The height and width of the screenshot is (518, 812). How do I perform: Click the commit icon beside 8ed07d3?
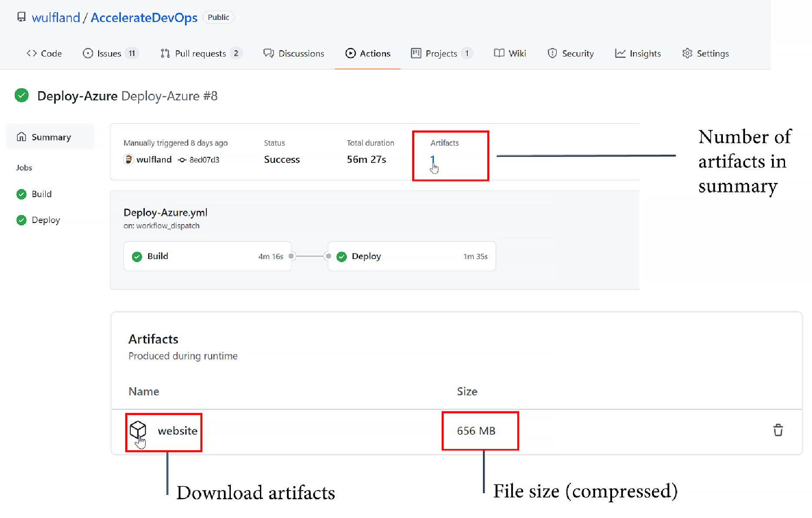coord(182,159)
